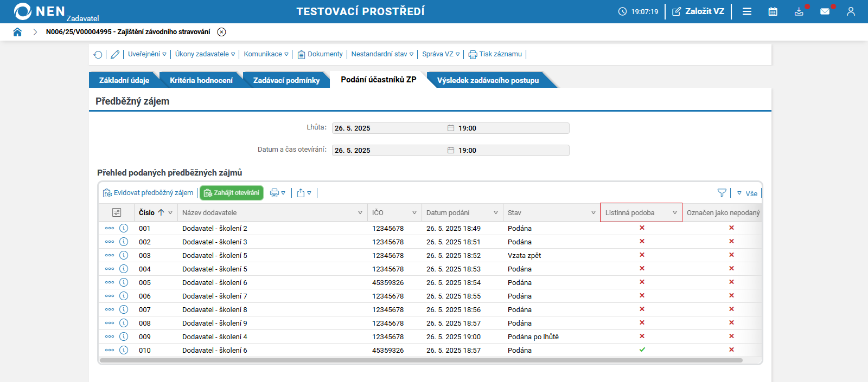This screenshot has height=382, width=868.
Task: Click the refresh icon in toolbar
Action: pos(98,54)
